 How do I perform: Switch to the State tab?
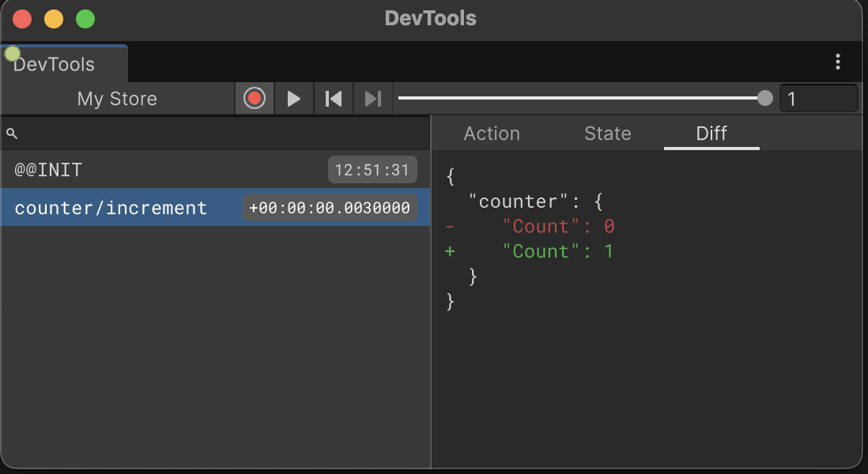coord(608,133)
